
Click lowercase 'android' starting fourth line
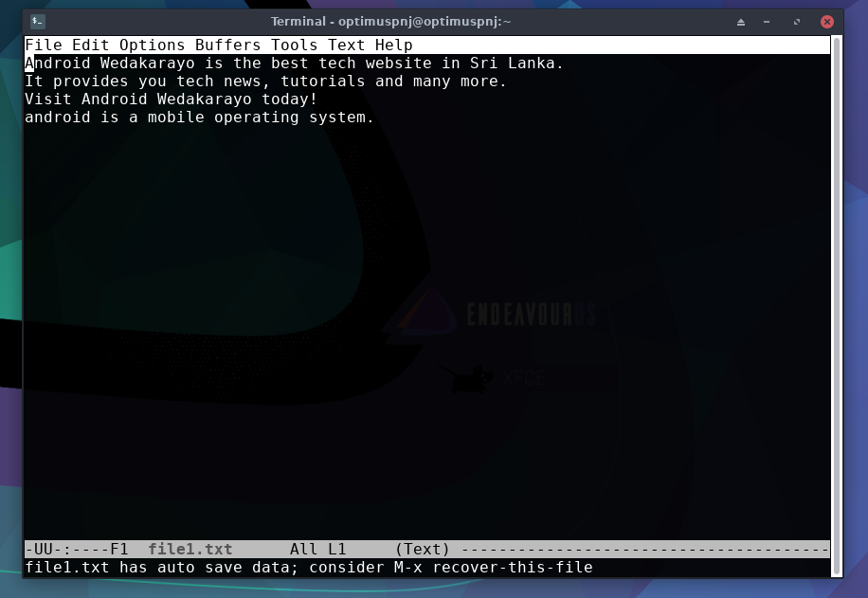58,118
